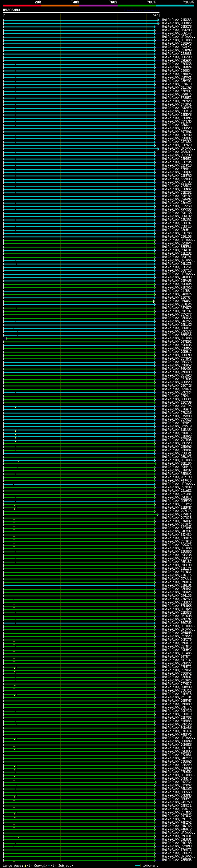Click the cyan 100char scale line in the legend

pos(137,866)
